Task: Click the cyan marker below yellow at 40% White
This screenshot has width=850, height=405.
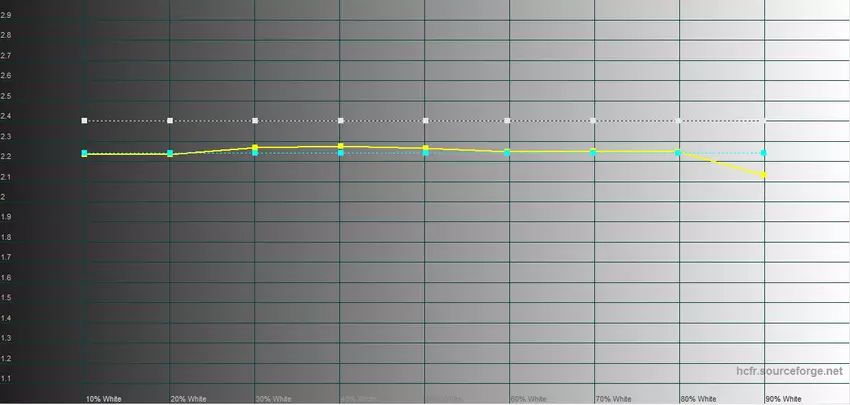Action: click(340, 153)
